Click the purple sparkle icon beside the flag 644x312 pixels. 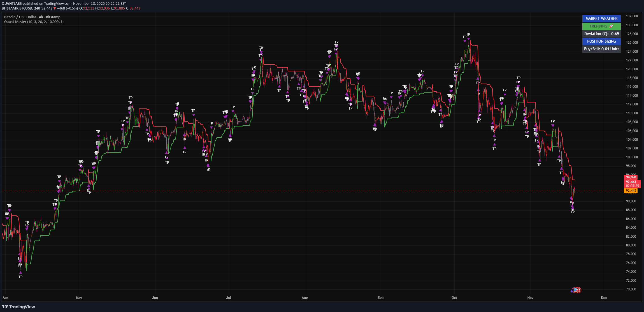click(x=572, y=291)
